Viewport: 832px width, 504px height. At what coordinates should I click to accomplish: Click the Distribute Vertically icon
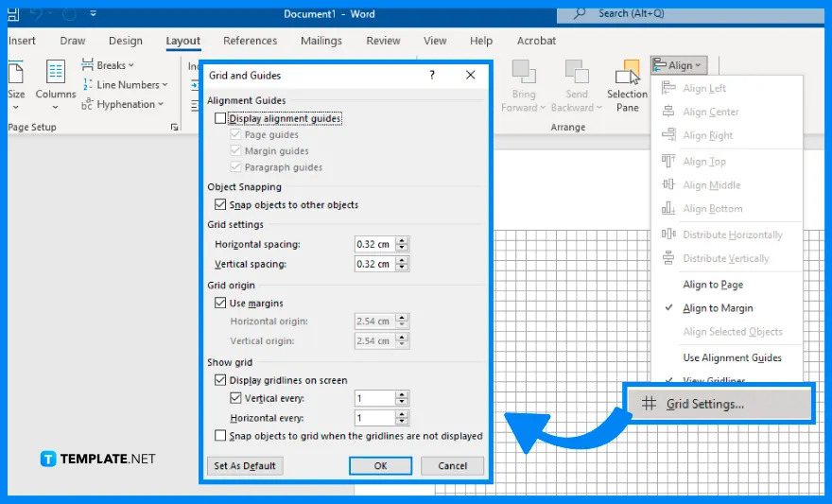668,258
